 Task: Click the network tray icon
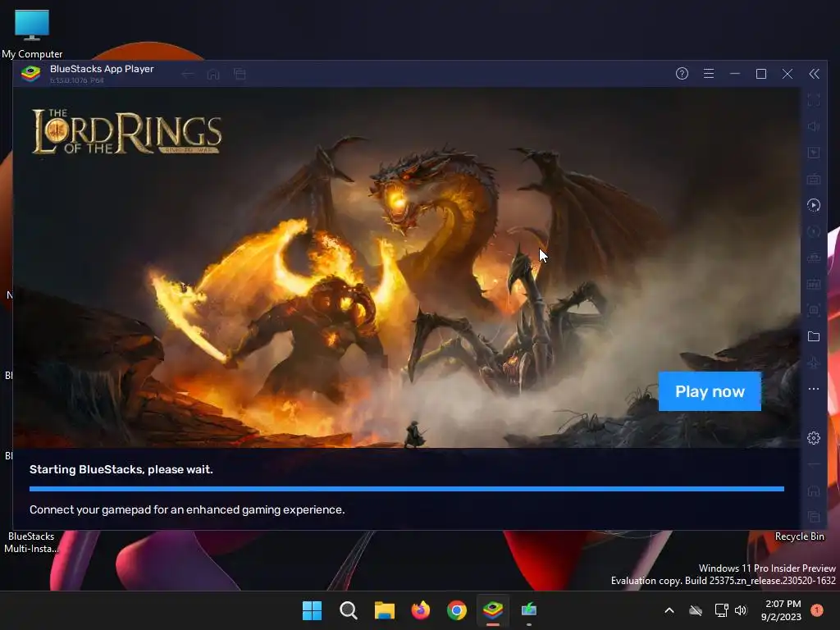[x=721, y=610]
